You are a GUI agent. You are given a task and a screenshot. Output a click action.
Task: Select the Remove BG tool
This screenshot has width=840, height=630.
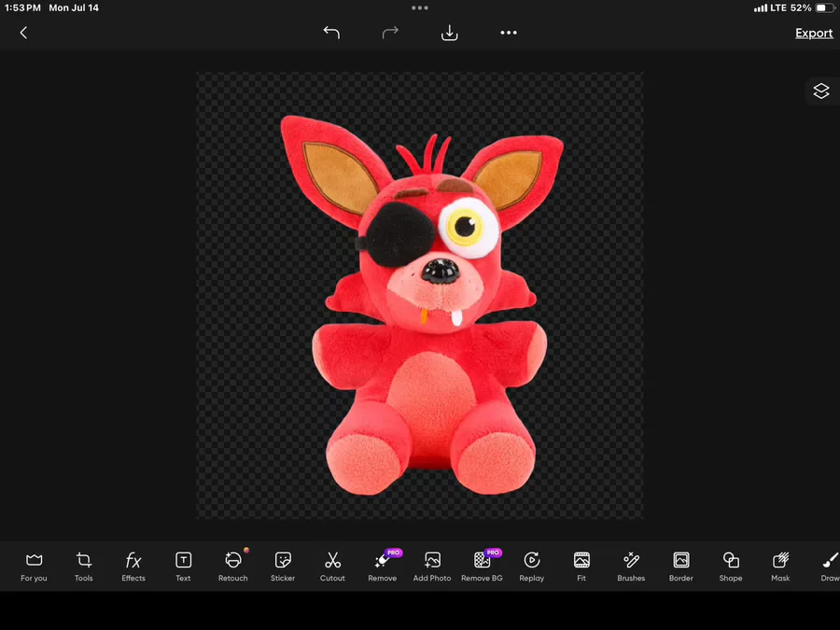tap(483, 567)
